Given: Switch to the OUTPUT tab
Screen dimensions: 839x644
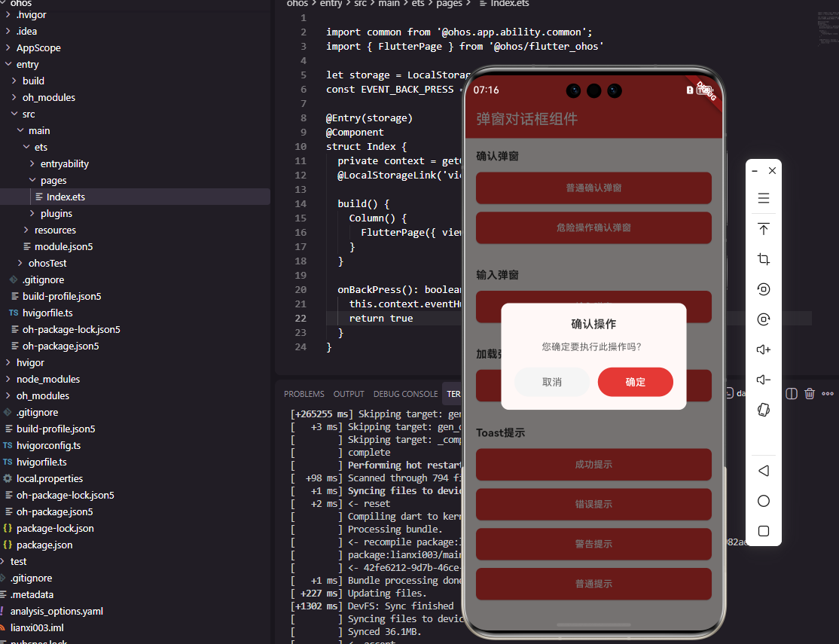Looking at the screenshot, I should (349, 394).
